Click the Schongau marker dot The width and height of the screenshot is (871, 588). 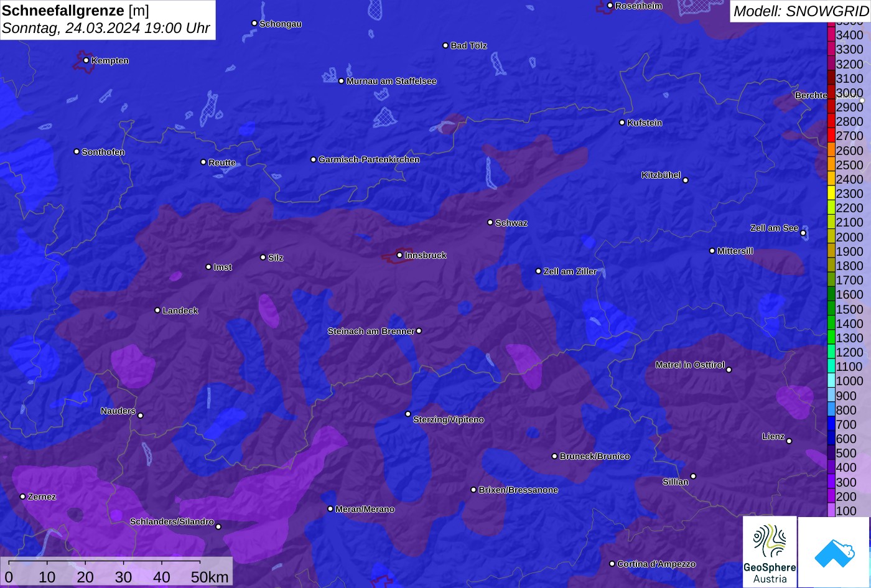tap(254, 23)
